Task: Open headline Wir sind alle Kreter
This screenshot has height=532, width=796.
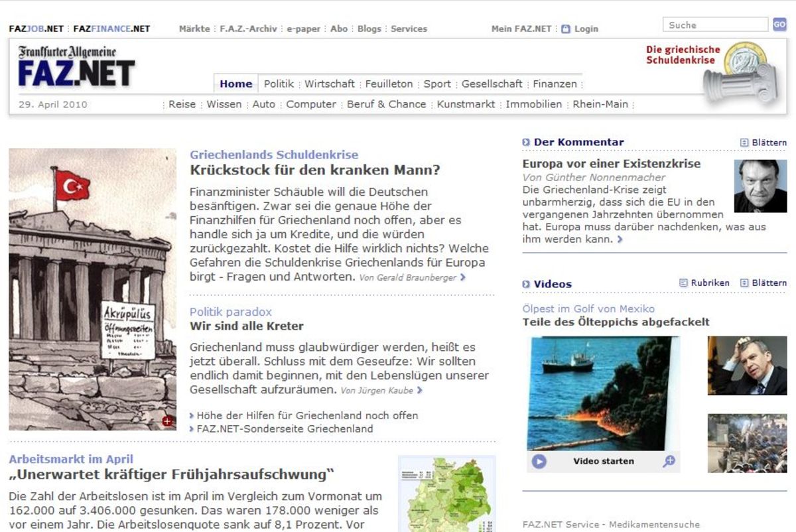Action: pyautogui.click(x=247, y=326)
